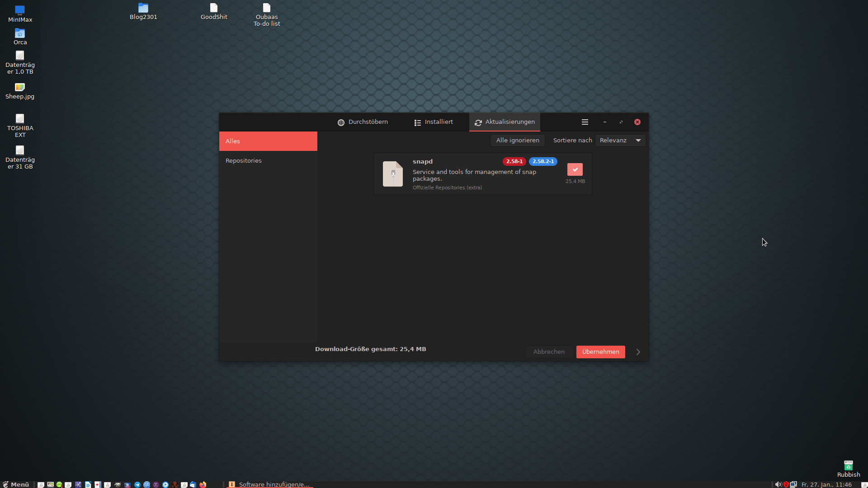Click the snapd package description text

click(474, 175)
